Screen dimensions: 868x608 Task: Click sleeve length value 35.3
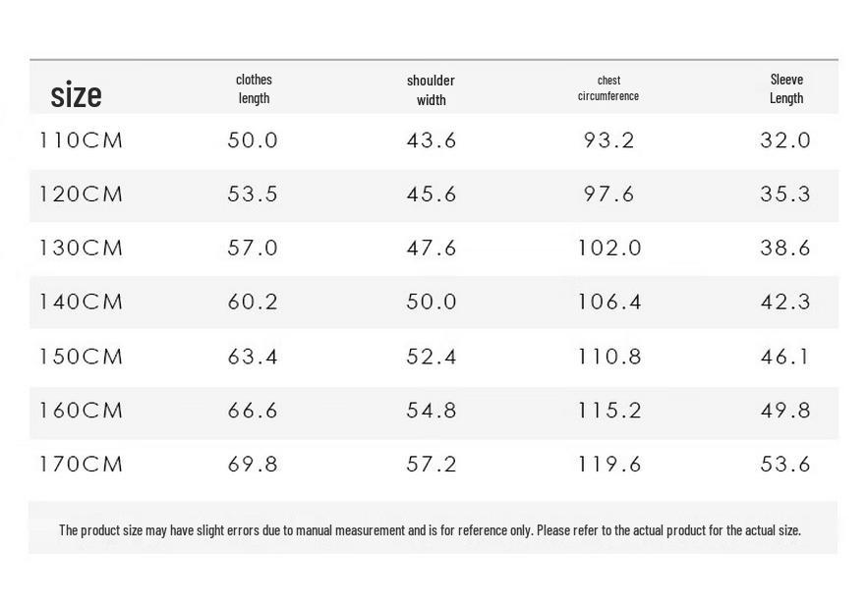(785, 194)
